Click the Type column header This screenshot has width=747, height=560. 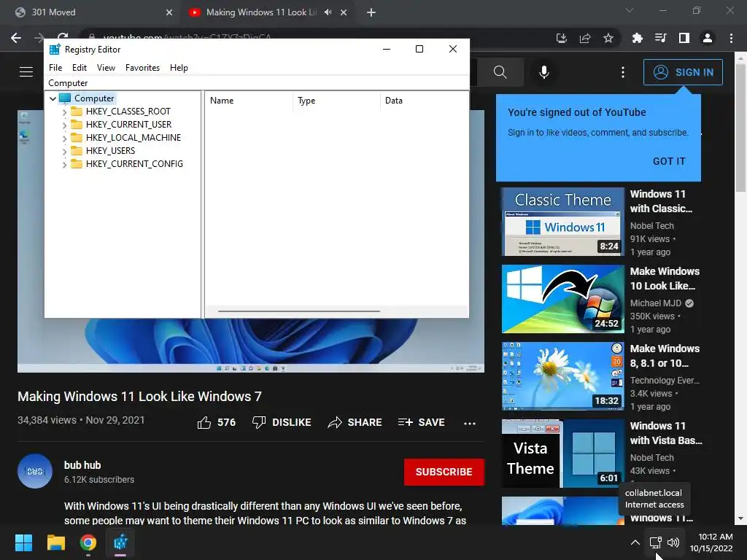336,101
